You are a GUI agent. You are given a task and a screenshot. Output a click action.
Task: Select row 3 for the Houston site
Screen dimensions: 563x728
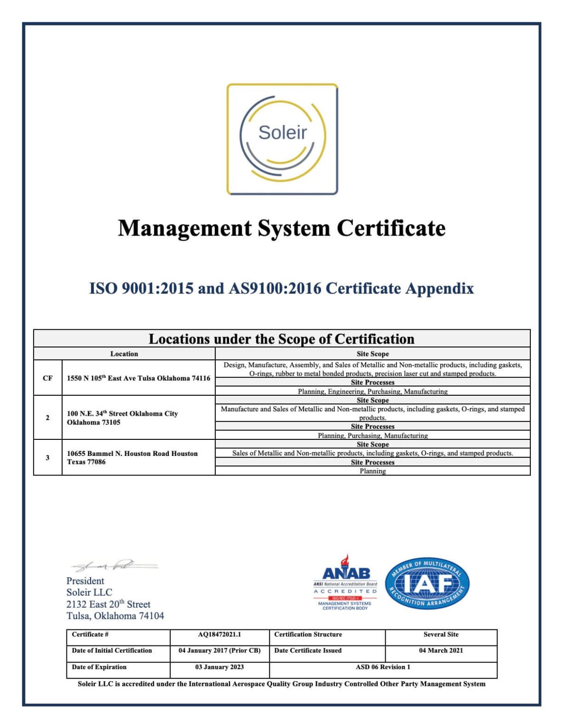47,458
